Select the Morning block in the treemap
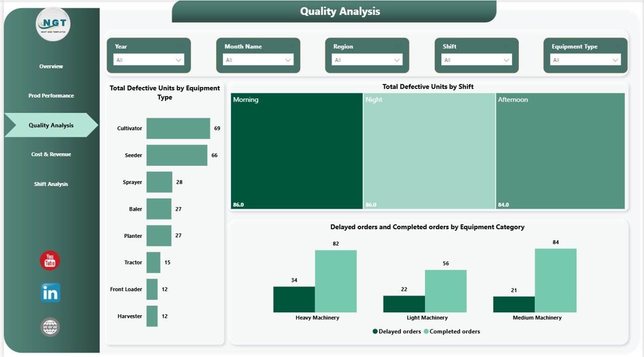This screenshot has width=644, height=357. [296, 150]
